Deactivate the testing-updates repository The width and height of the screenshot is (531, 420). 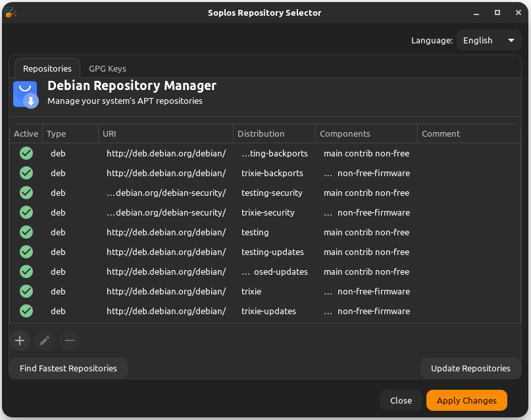pyautogui.click(x=26, y=252)
